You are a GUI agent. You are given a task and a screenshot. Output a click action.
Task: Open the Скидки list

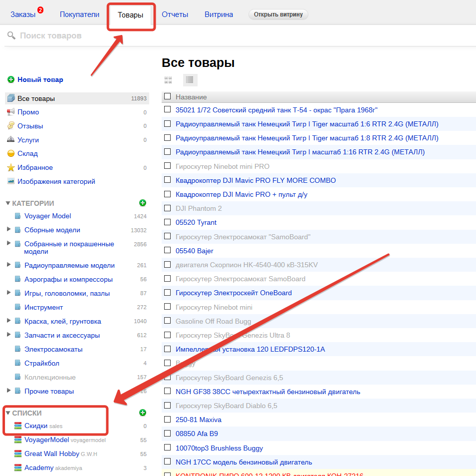[x=36, y=426]
